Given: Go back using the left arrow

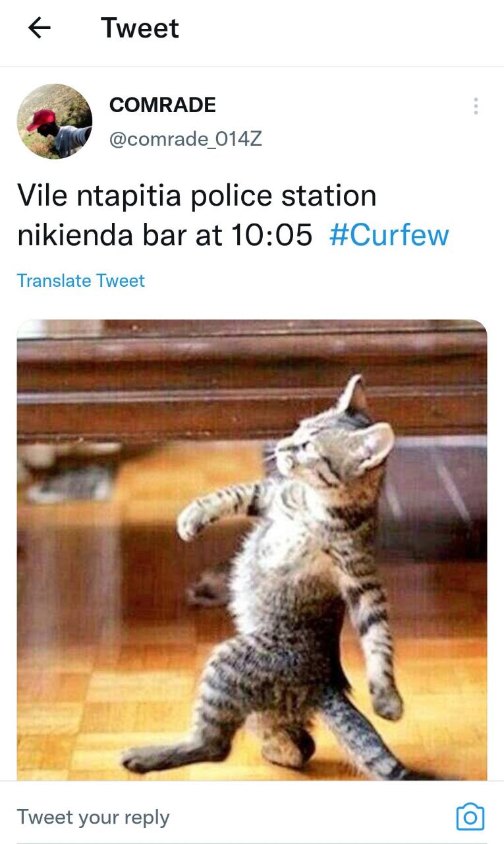Looking at the screenshot, I should click(x=40, y=28).
